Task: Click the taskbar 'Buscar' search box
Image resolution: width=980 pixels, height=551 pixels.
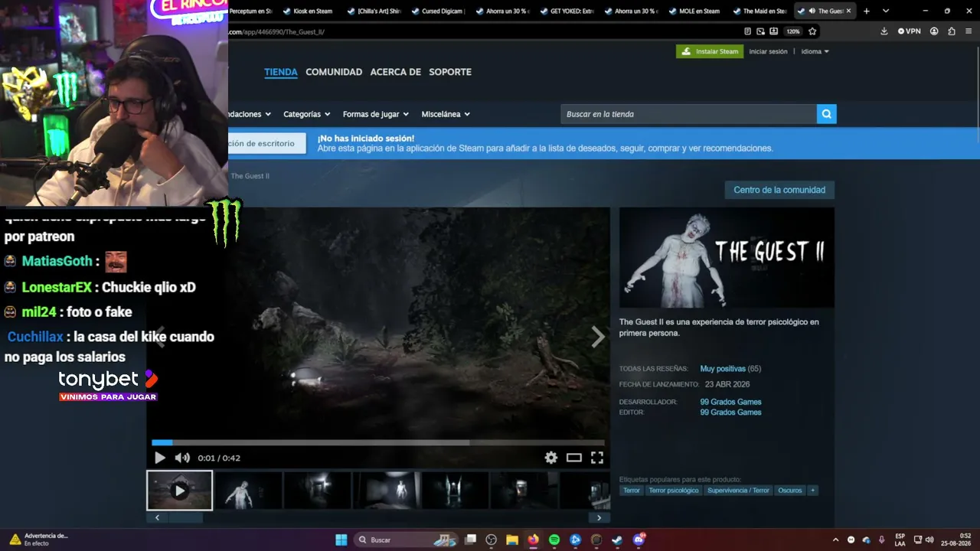Action: (x=406, y=540)
